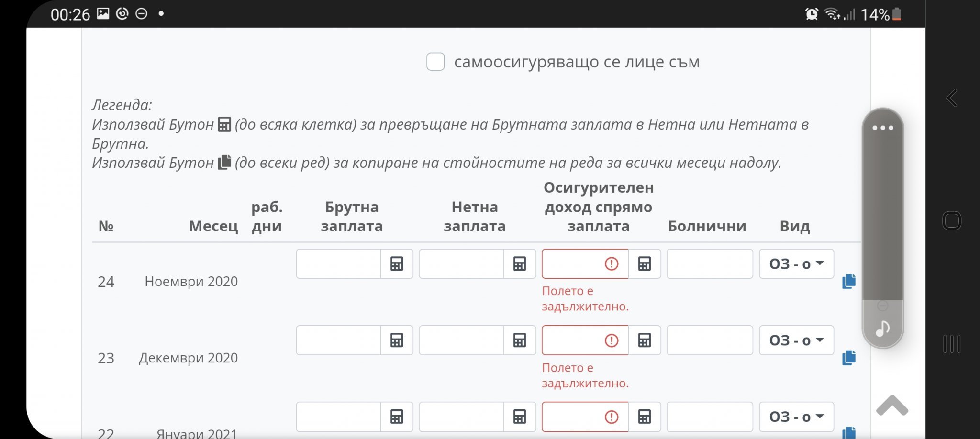The height and width of the screenshot is (439, 980).
Task: Click calculator beside Осигурителен доход for Ноември 2020
Action: pyautogui.click(x=645, y=264)
